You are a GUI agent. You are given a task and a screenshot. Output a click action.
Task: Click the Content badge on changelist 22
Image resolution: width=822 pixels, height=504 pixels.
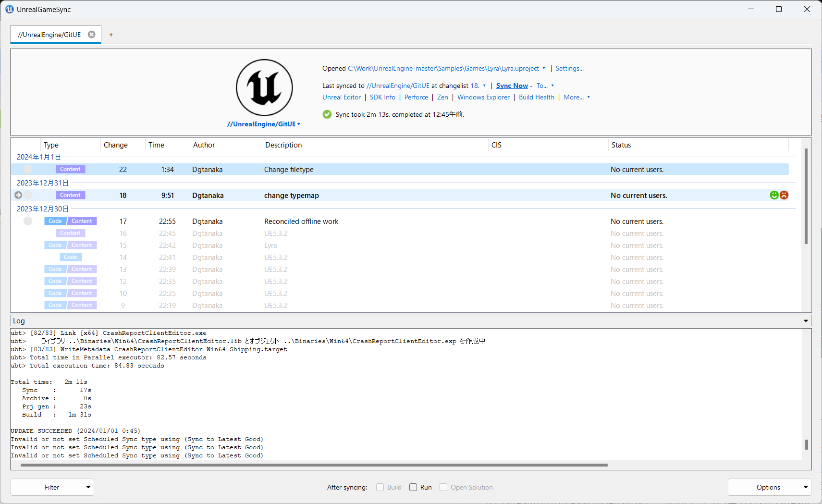(x=70, y=169)
